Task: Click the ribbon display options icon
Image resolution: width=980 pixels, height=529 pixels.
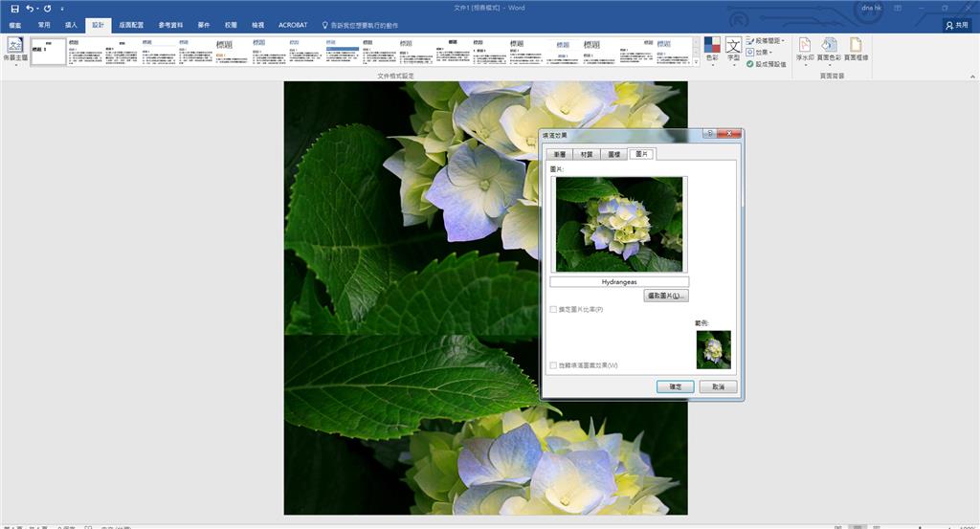Action: click(x=898, y=8)
